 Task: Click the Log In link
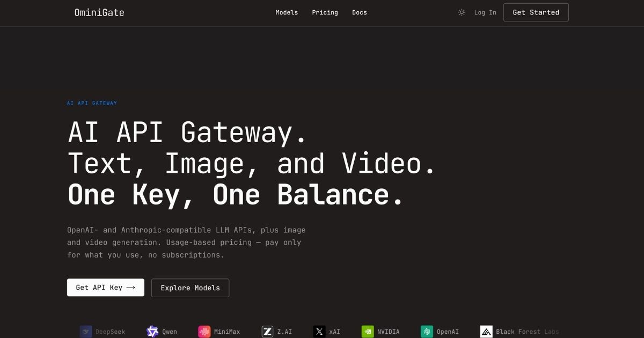(x=485, y=12)
